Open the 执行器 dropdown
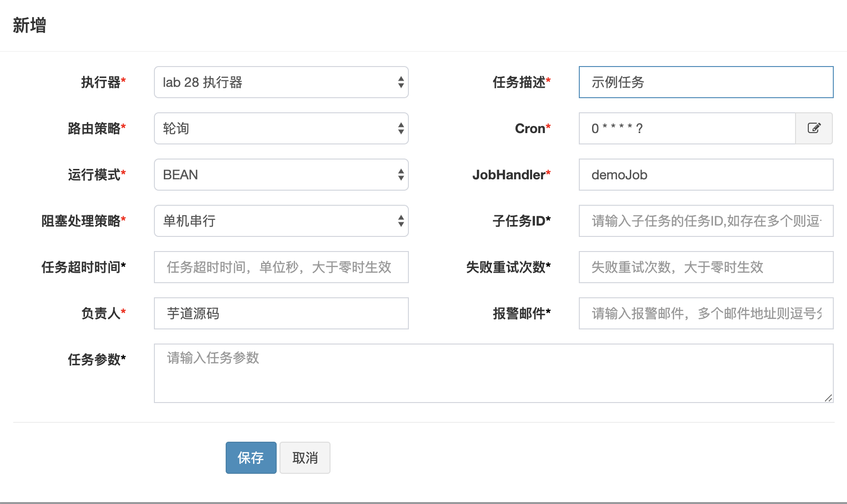The width and height of the screenshot is (847, 504). click(x=281, y=82)
